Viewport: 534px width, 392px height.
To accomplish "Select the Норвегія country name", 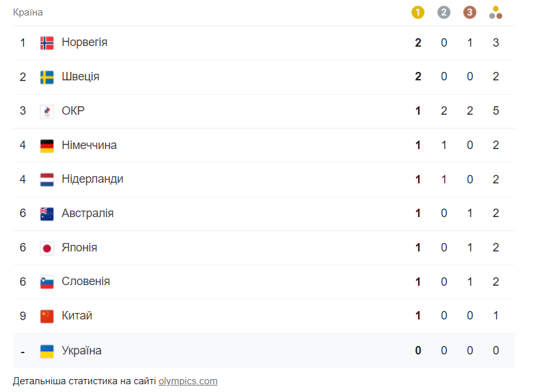I will click(84, 42).
